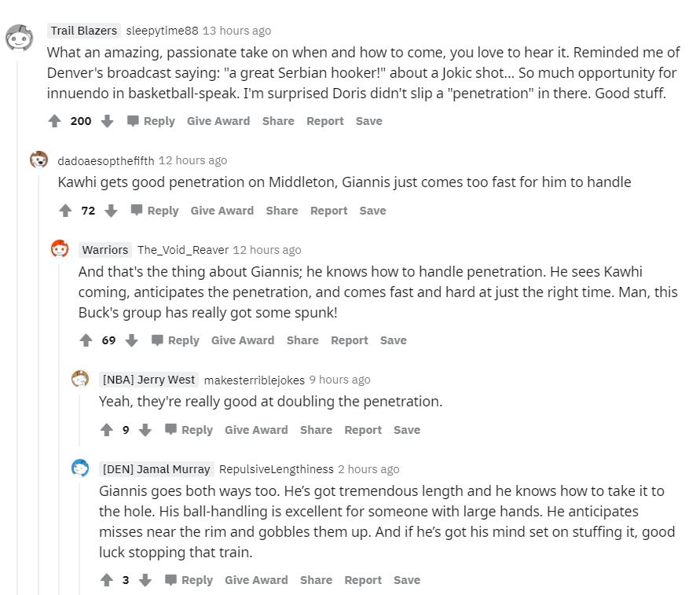Screen dimensions: 700x595
Task: Reply to sleepytime88's comment
Action: coord(151,121)
